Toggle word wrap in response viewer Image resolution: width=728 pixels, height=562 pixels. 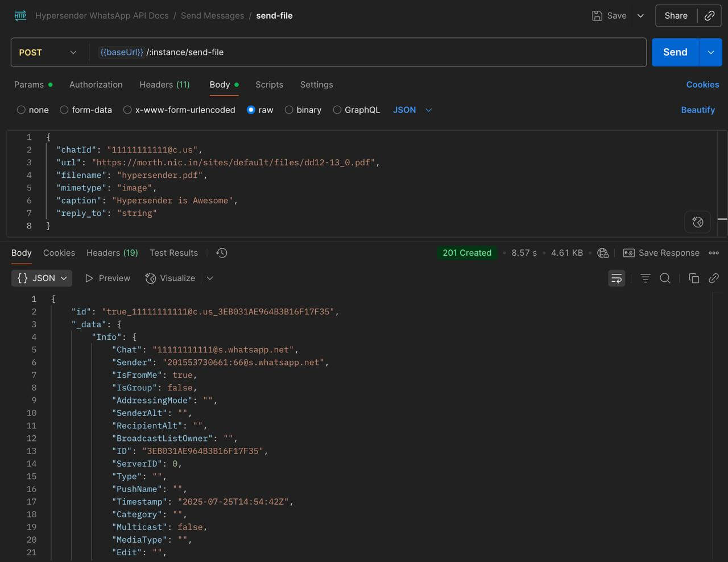[x=617, y=278]
